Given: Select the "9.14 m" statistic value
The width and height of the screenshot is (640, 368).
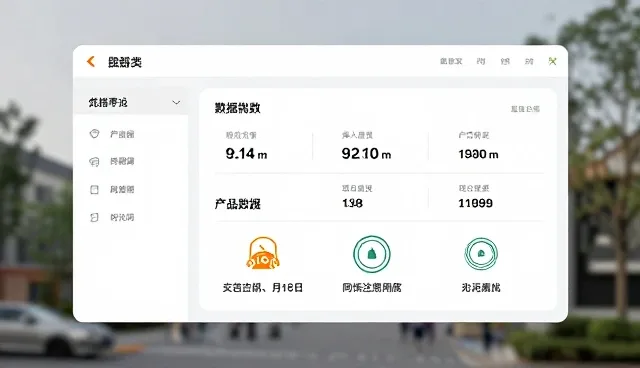Looking at the screenshot, I should click(x=246, y=154).
